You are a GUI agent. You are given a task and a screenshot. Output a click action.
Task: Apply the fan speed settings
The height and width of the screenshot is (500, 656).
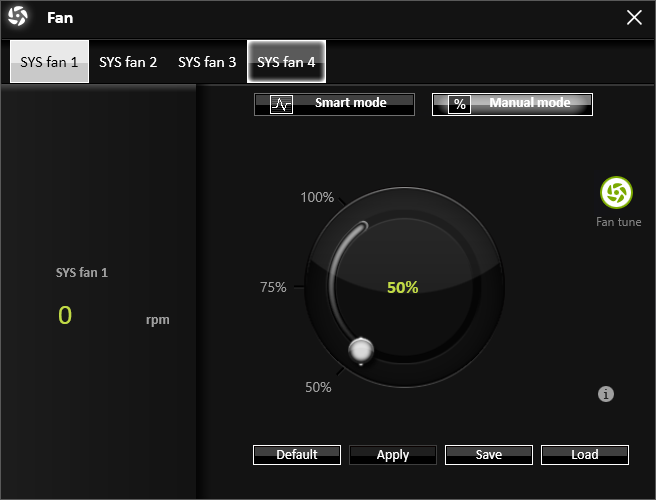coord(393,455)
